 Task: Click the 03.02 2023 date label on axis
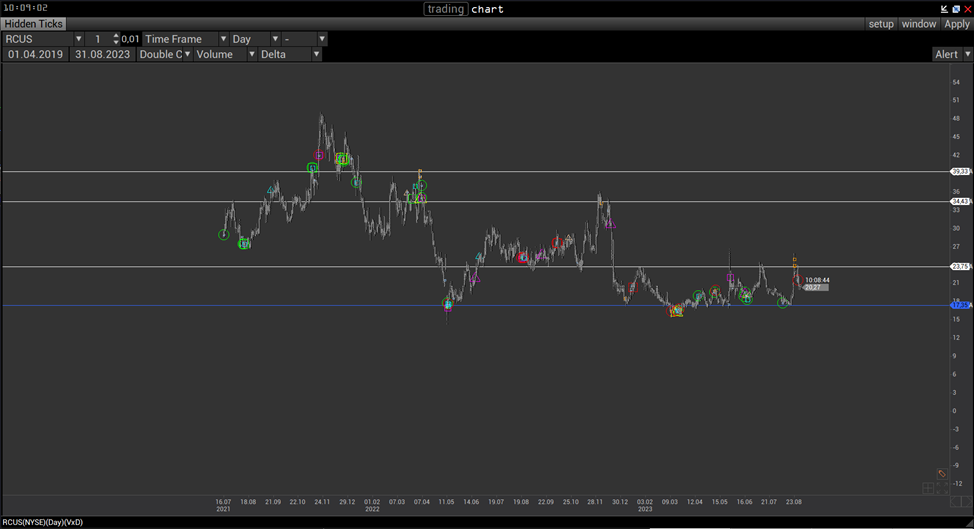pyautogui.click(x=645, y=505)
